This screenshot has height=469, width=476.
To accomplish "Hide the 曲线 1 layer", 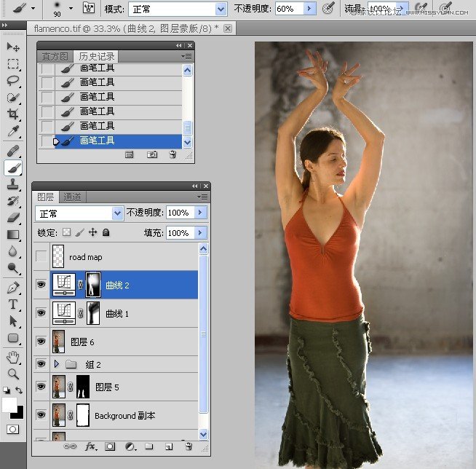I will (x=41, y=313).
